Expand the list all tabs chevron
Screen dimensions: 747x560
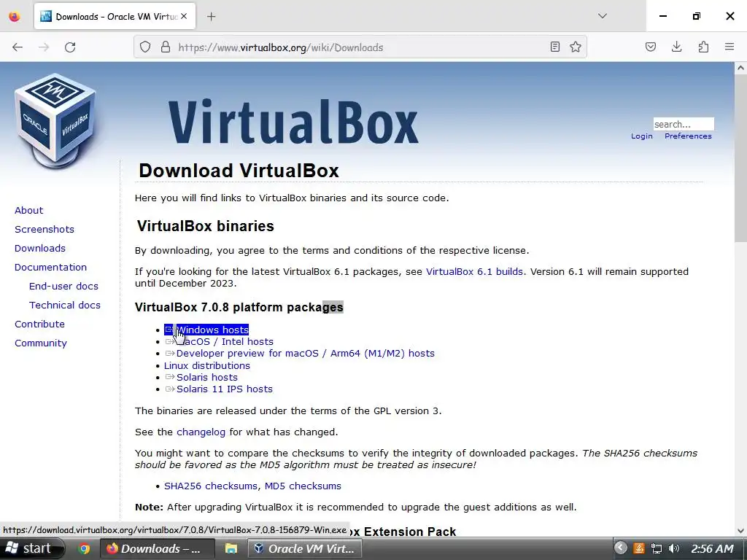pyautogui.click(x=603, y=16)
